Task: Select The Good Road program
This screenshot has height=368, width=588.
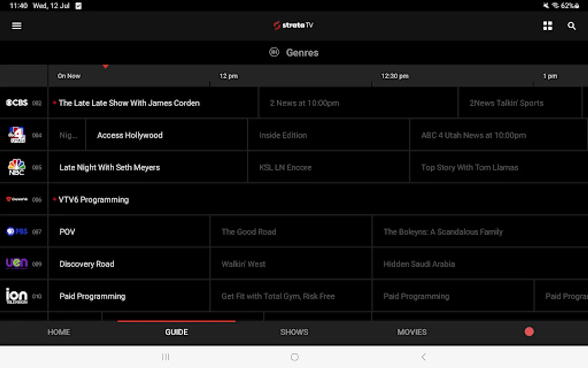Action: click(x=291, y=231)
